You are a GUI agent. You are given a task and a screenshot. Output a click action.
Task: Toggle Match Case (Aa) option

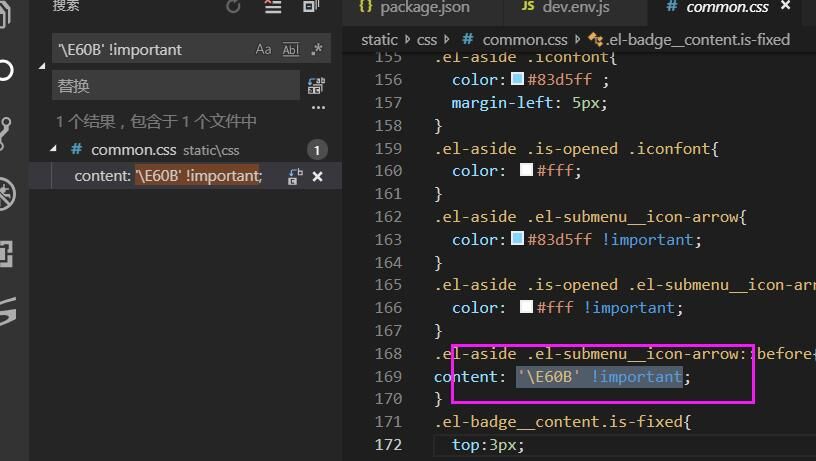[263, 49]
